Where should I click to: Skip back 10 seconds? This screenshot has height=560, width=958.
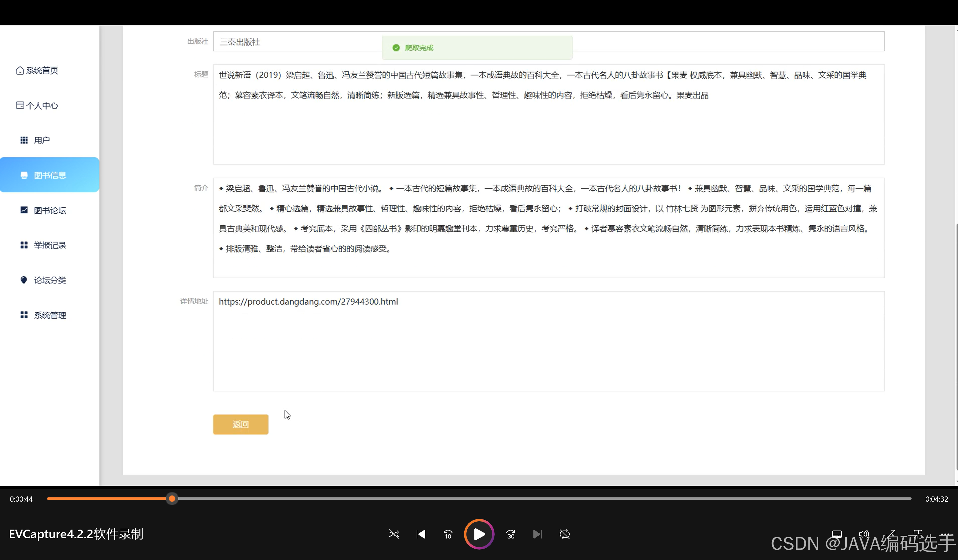(448, 534)
